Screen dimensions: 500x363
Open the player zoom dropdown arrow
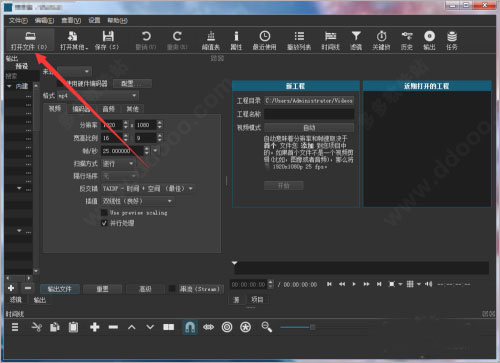400,284
